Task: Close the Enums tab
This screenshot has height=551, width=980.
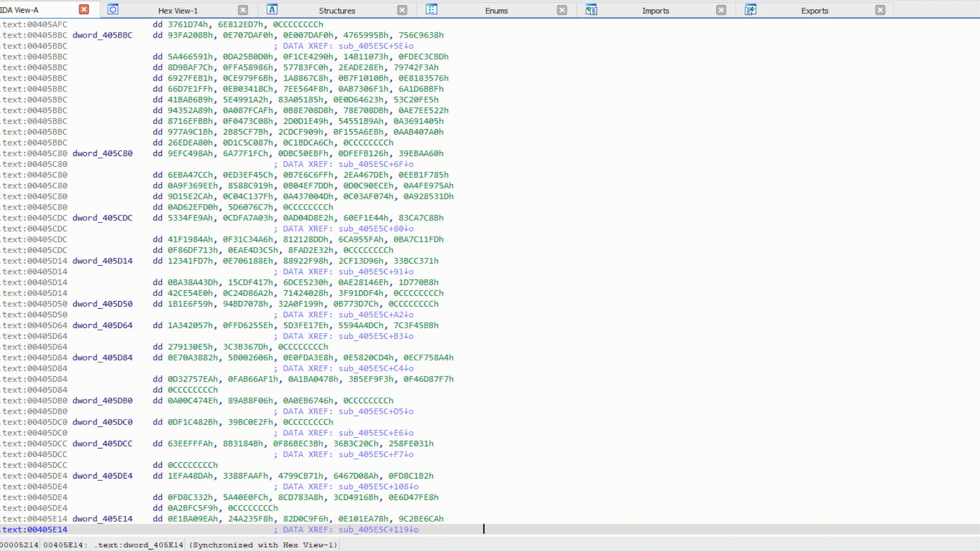Action: click(x=562, y=10)
